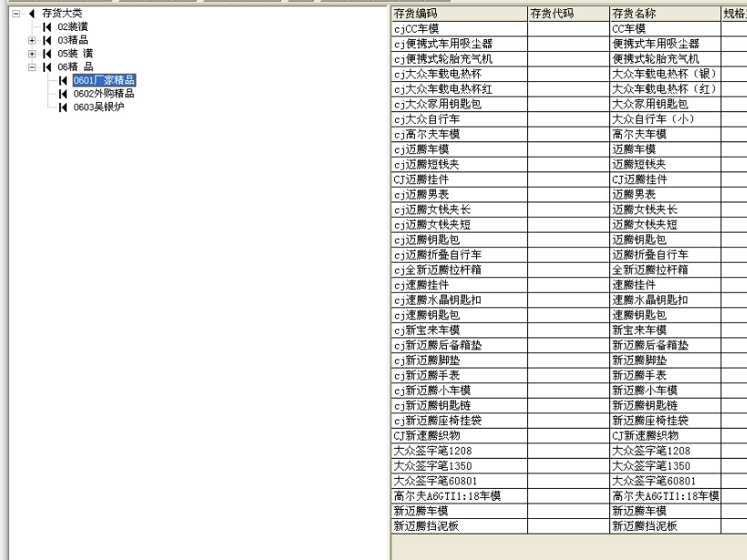The image size is (747, 560).
Task: Click the icon beside the 06精品 node
Action: click(47, 67)
